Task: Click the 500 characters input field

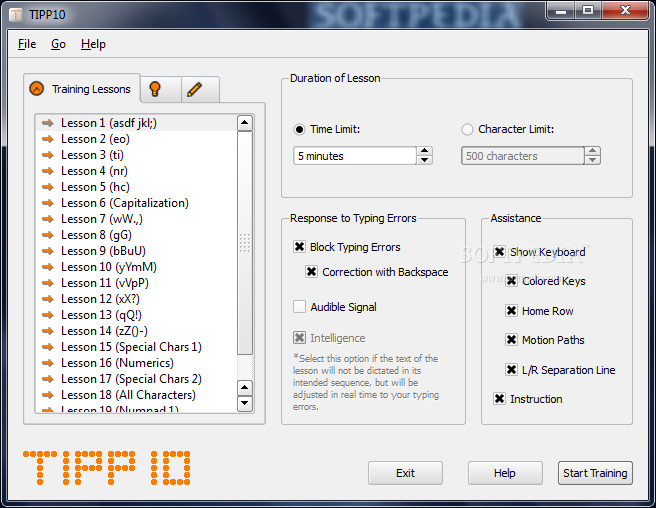Action: tap(523, 156)
